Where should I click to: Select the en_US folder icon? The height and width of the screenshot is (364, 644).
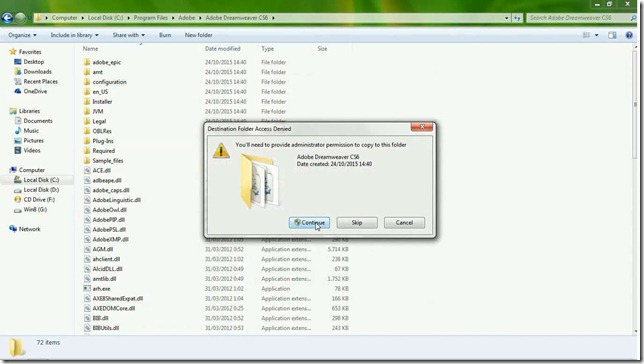click(87, 92)
